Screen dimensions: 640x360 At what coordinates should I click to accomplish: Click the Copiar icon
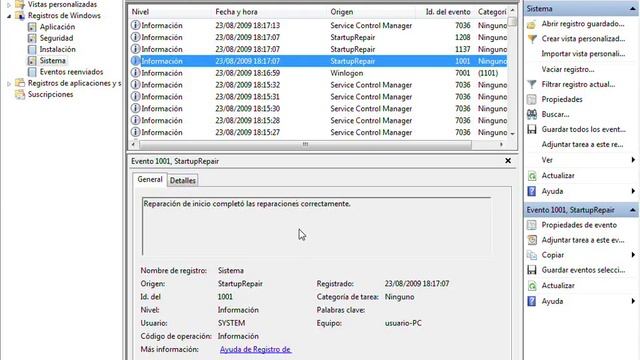pos(532,256)
